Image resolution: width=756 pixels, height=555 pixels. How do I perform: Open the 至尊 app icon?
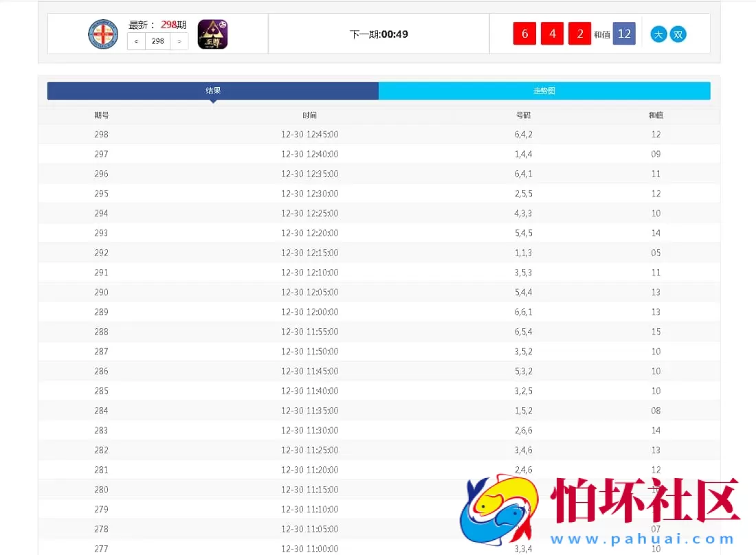tap(213, 34)
